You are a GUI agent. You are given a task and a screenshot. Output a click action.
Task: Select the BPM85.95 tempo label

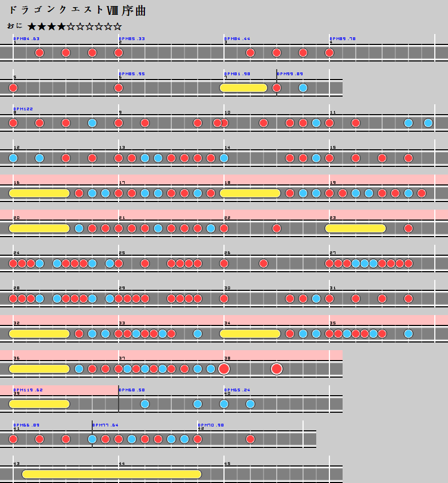132,74
